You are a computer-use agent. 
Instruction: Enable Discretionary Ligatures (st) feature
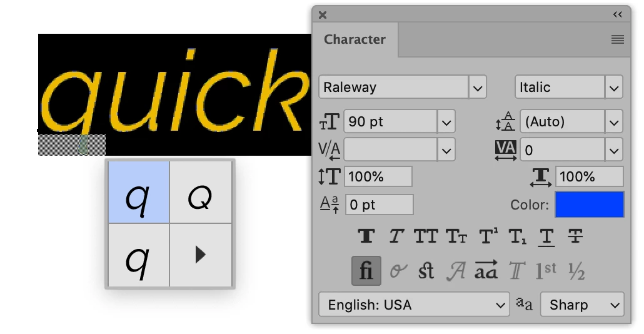[426, 271]
